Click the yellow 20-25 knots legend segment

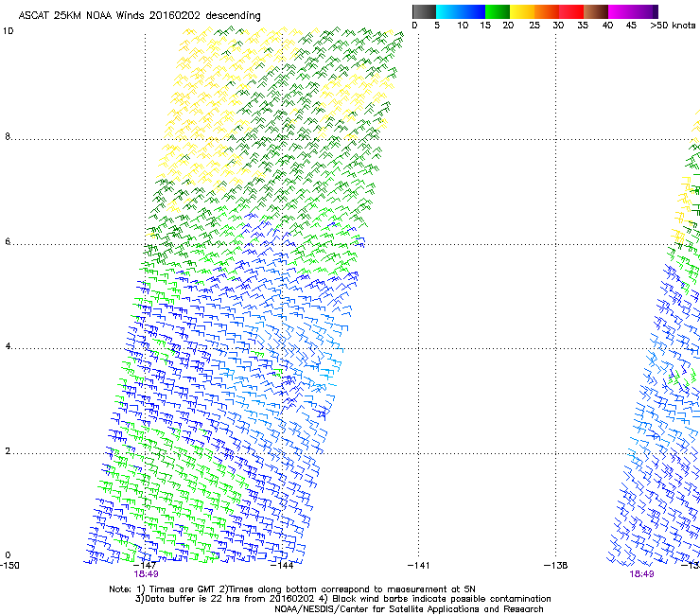(x=522, y=11)
